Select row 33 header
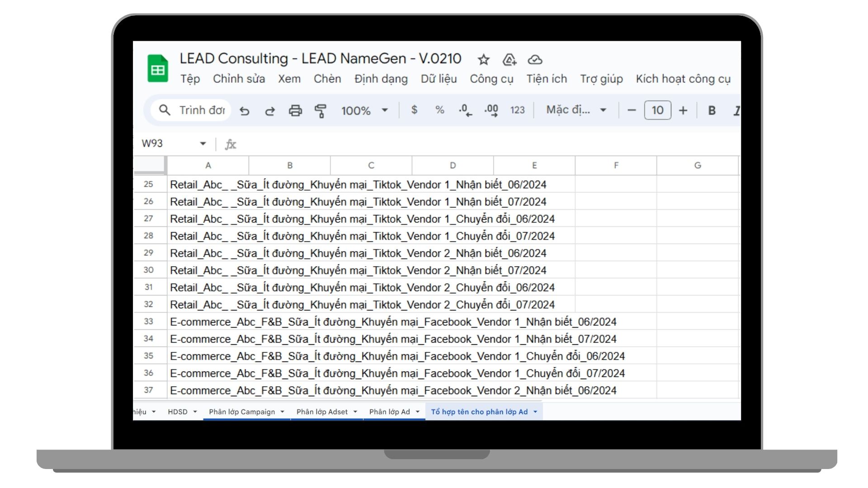This screenshot has width=868, height=488. click(x=149, y=322)
